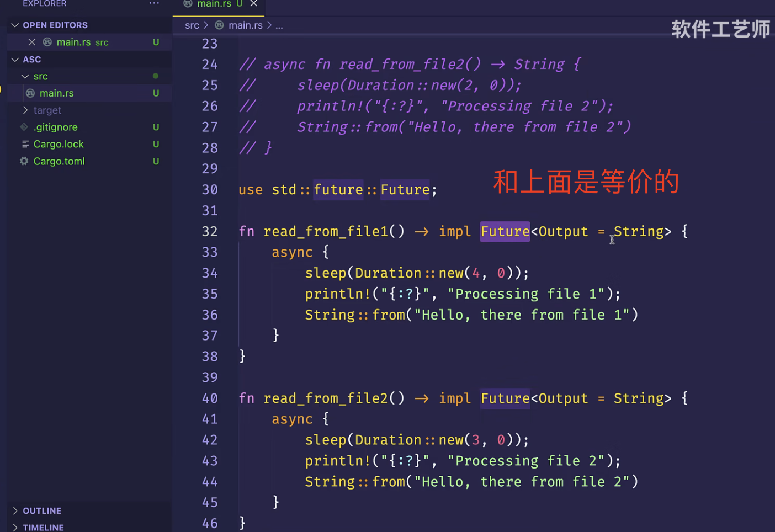The height and width of the screenshot is (532, 775).
Task: Select main.rs in src folder
Action: (56, 93)
